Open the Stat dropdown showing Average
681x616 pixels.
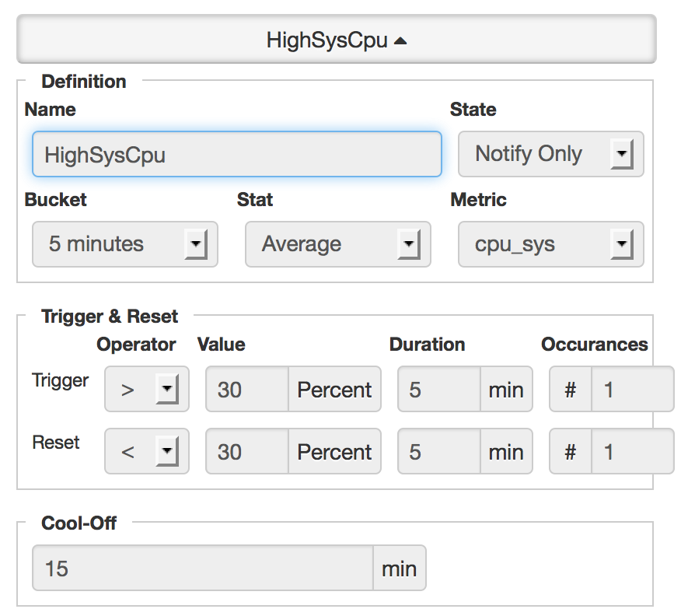click(x=337, y=244)
